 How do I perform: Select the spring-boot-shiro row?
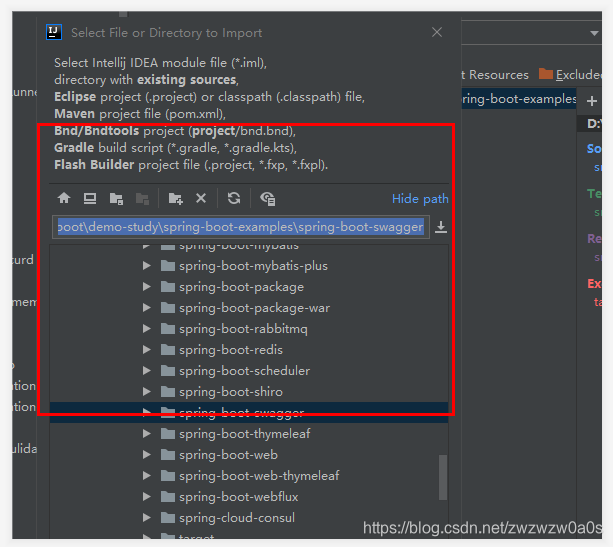tap(249, 392)
